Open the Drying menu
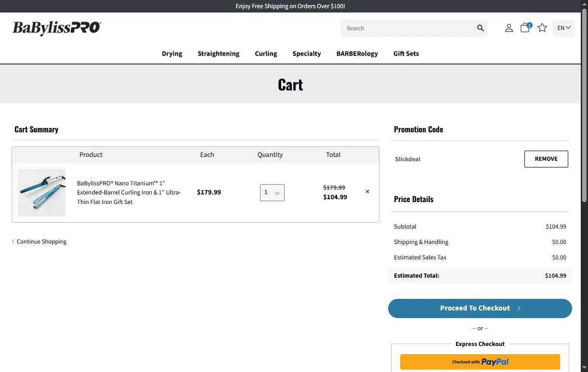The height and width of the screenshot is (372, 588). coord(172,53)
